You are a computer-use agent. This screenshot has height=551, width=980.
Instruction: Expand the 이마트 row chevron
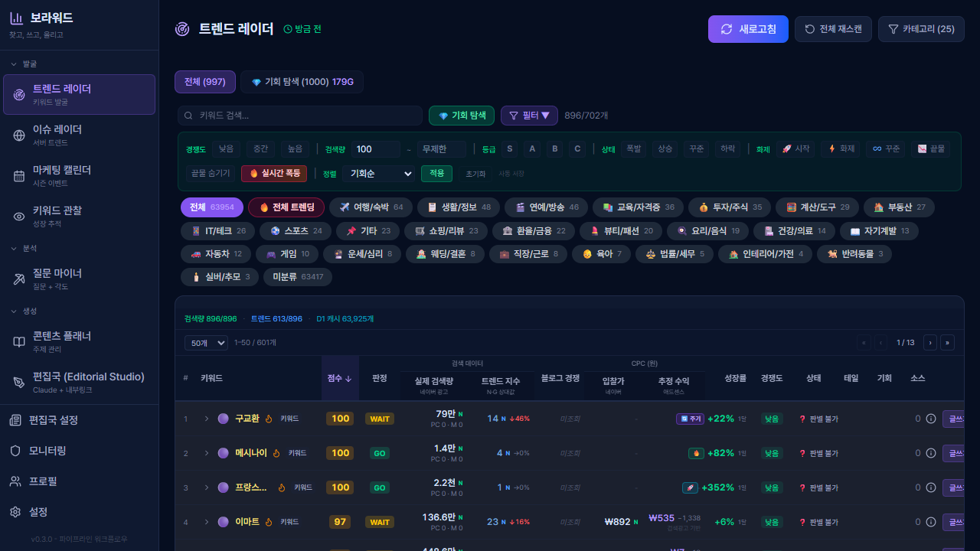pos(206,522)
